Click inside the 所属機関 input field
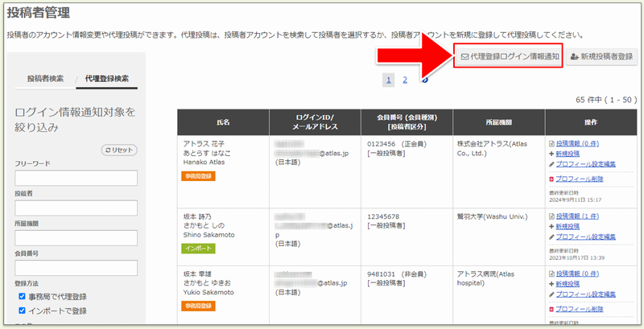This screenshot has width=644, height=329. pyautogui.click(x=76, y=238)
